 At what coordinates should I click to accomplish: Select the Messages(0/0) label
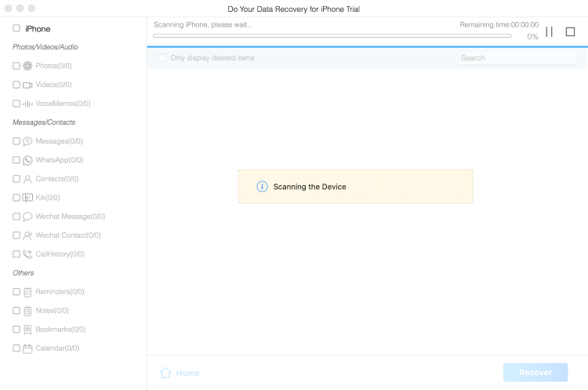click(x=60, y=141)
